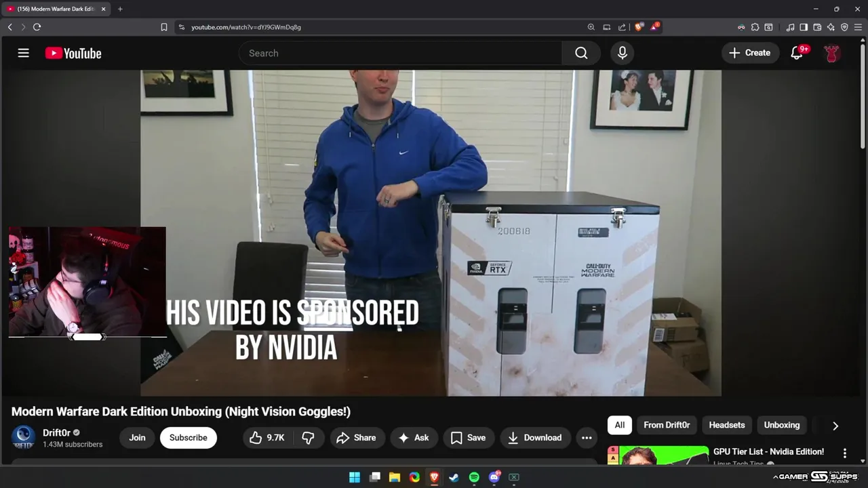
Task: Open Task View on the taskbar
Action: pyautogui.click(x=375, y=477)
